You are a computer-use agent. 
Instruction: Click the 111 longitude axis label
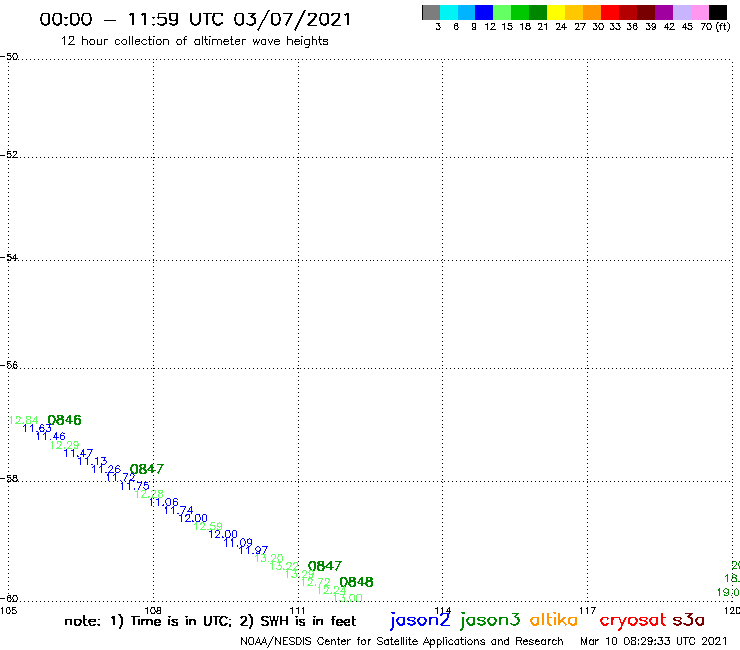pos(297,610)
